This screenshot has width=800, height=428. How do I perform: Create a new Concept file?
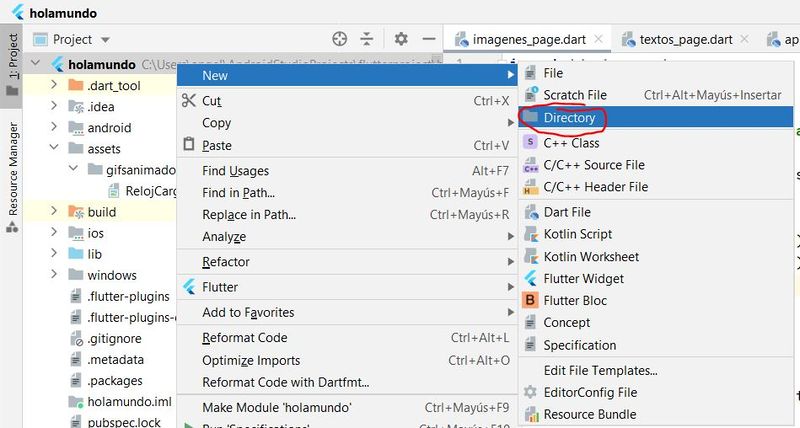656,322
